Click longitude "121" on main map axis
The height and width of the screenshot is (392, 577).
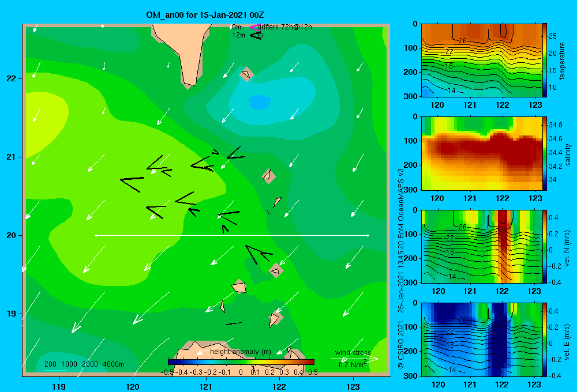click(206, 386)
